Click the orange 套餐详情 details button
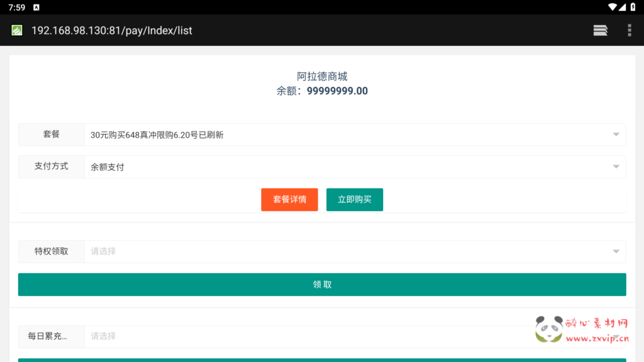This screenshot has width=644, height=362. click(x=289, y=199)
